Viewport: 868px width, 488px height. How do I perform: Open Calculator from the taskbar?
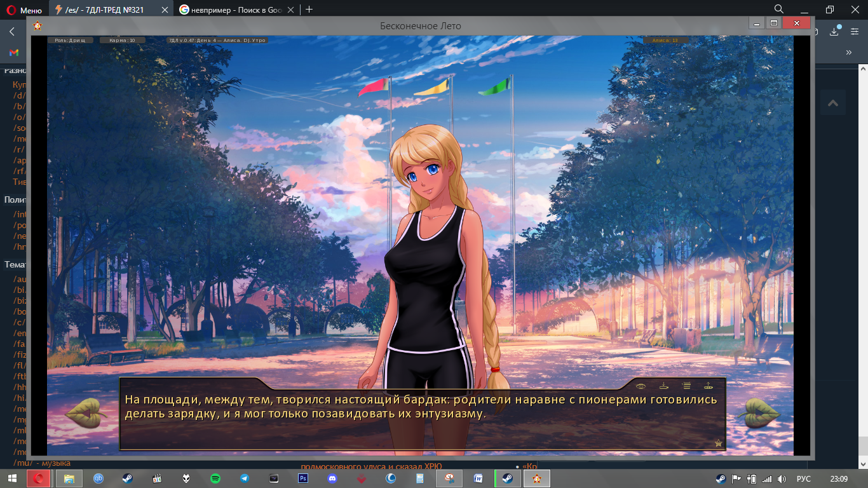pos(420,478)
